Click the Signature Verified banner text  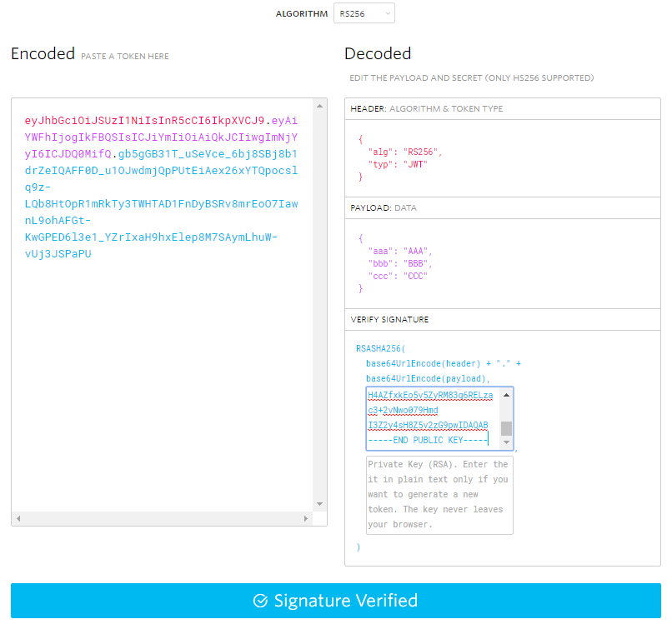[346, 601]
